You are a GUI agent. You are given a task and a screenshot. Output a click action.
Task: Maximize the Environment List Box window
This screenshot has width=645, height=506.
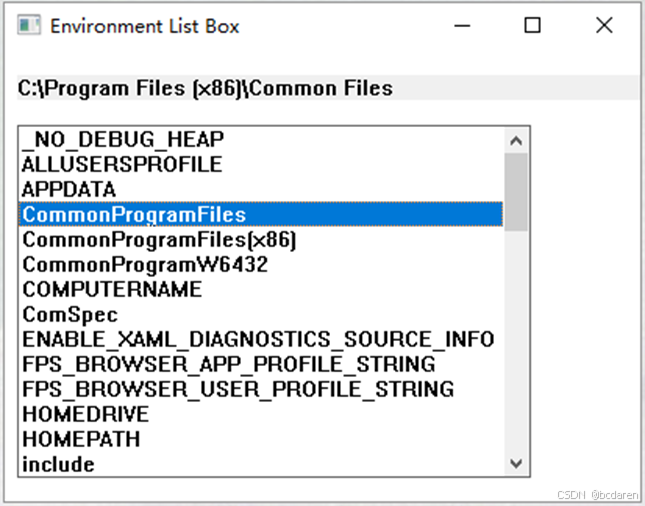tap(532, 26)
